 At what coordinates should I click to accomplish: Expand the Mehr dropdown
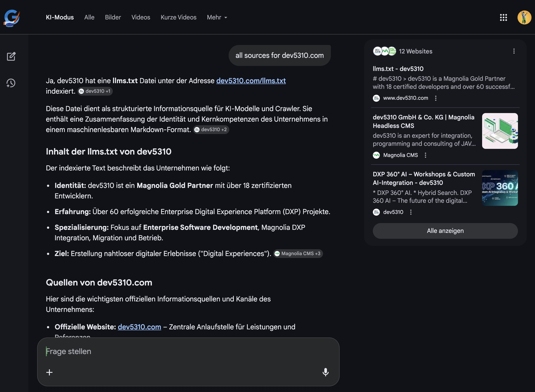217,17
